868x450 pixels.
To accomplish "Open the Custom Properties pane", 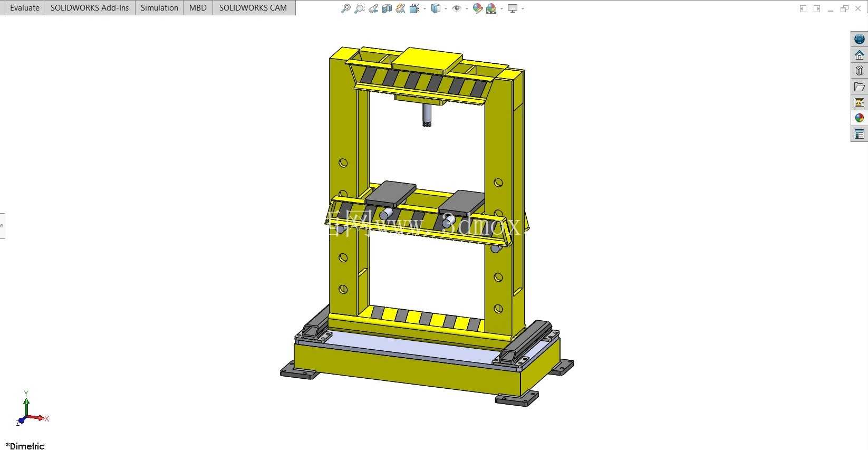I will [860, 134].
